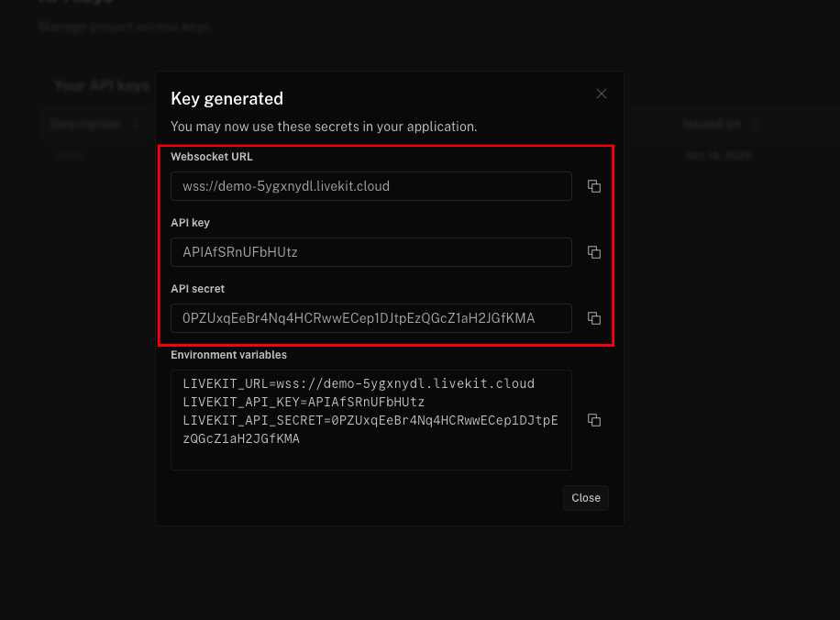Click the dimmed Description column header
Image resolution: width=840 pixels, height=620 pixels.
pos(85,123)
